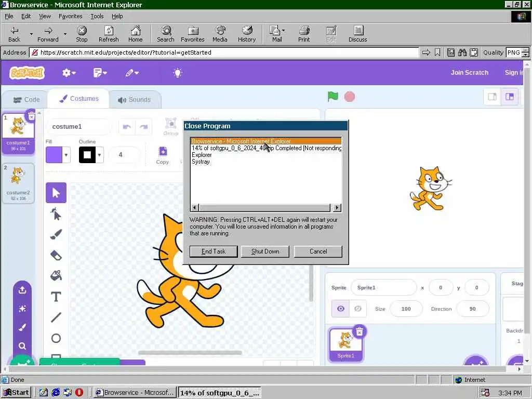Screen dimensions: 532x399
Task: Click the green flag to run
Action: pyautogui.click(x=333, y=97)
